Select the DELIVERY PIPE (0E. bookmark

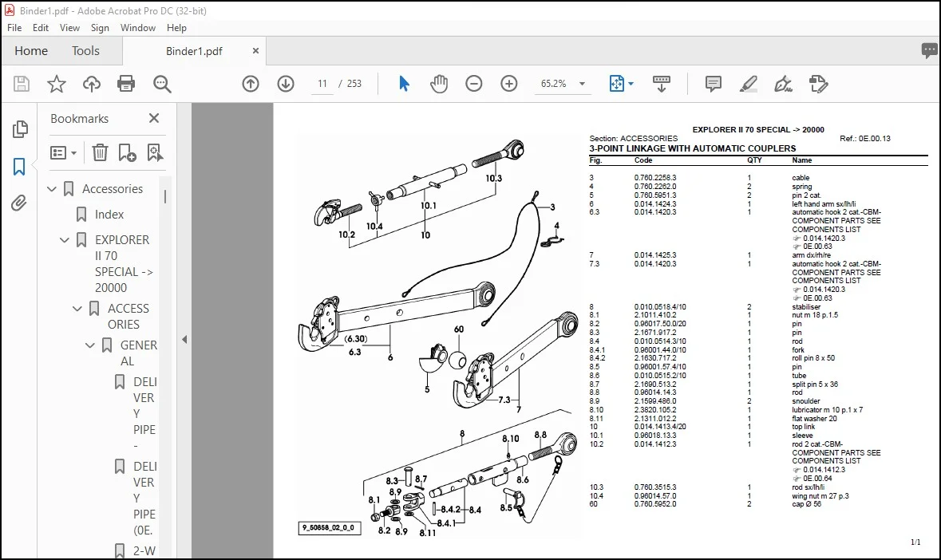point(144,499)
